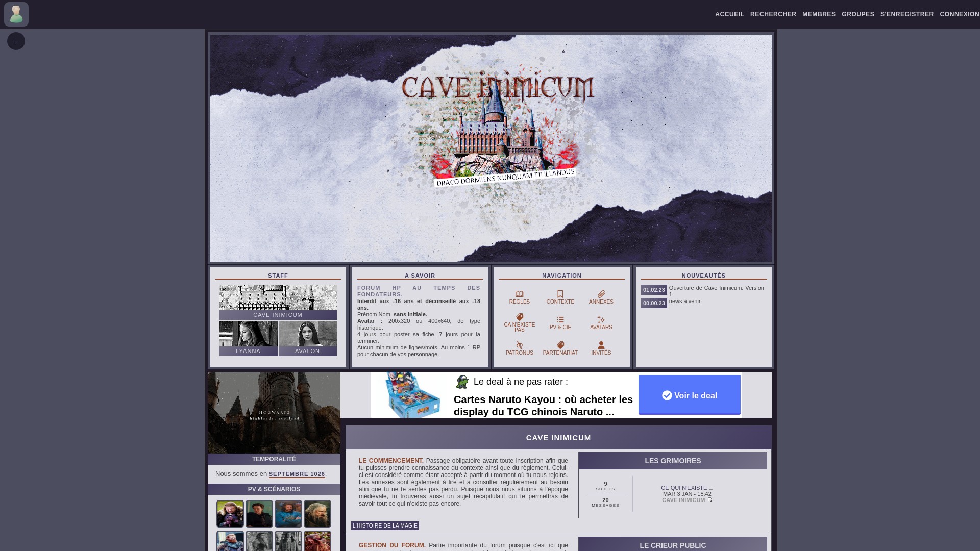Image resolution: width=980 pixels, height=551 pixels.
Task: Open the CAVE INIMICUM staff profile image
Action: point(278,297)
